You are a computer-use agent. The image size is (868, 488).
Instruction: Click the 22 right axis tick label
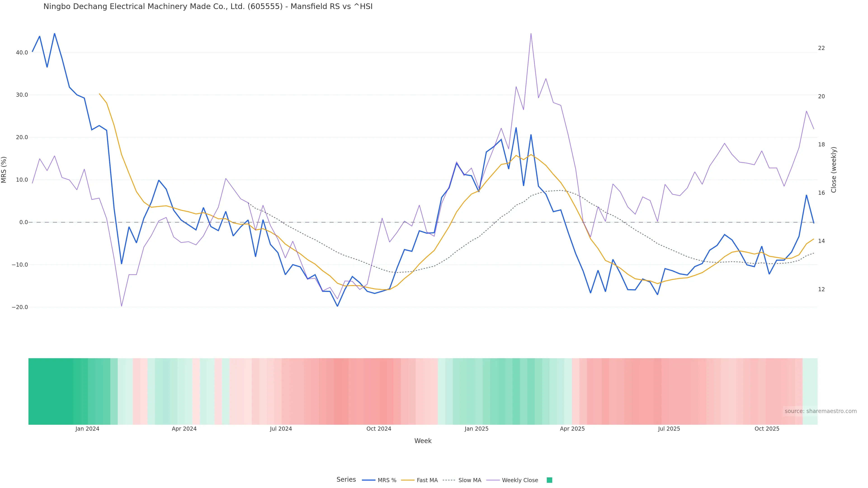click(821, 48)
